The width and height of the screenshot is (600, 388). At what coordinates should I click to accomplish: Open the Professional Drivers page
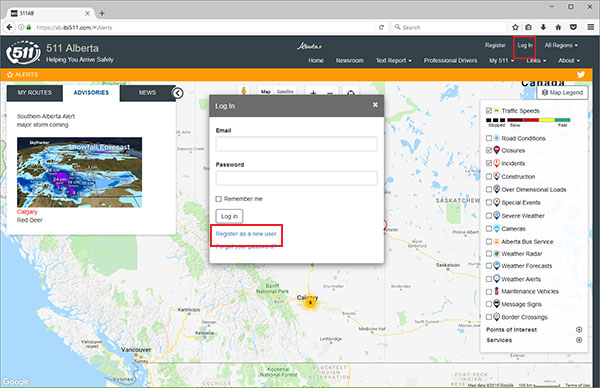[x=450, y=60]
